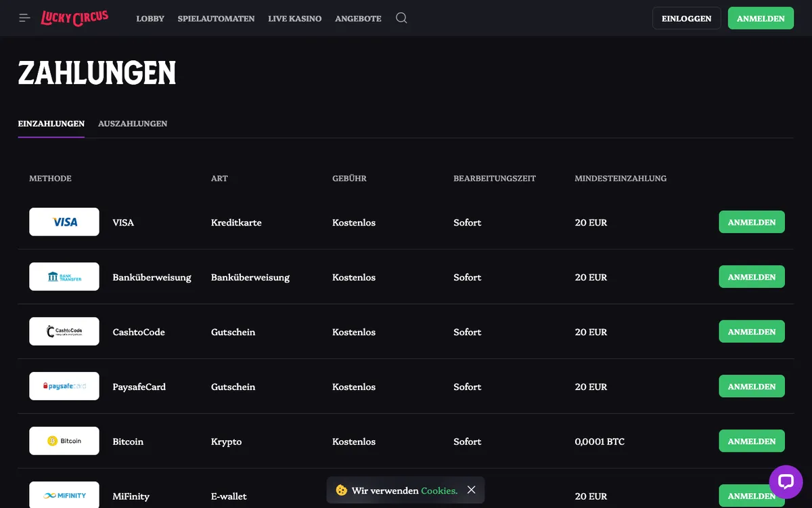Click the Bitcoin logo
Screen dimensions: 812x508
[x=64, y=442]
